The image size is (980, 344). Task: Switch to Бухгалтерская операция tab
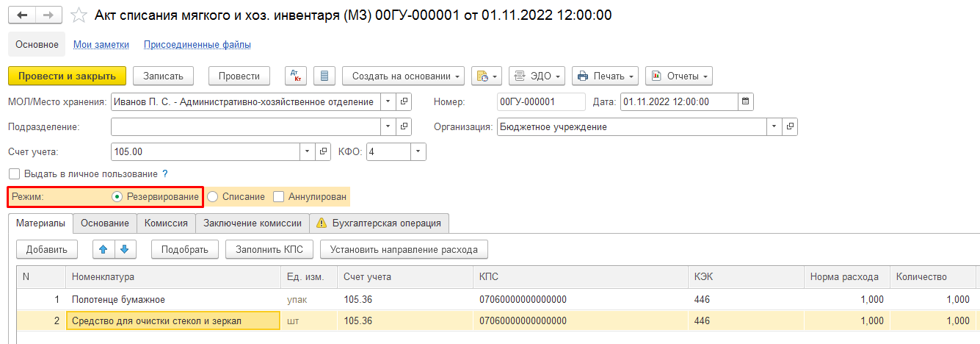380,223
